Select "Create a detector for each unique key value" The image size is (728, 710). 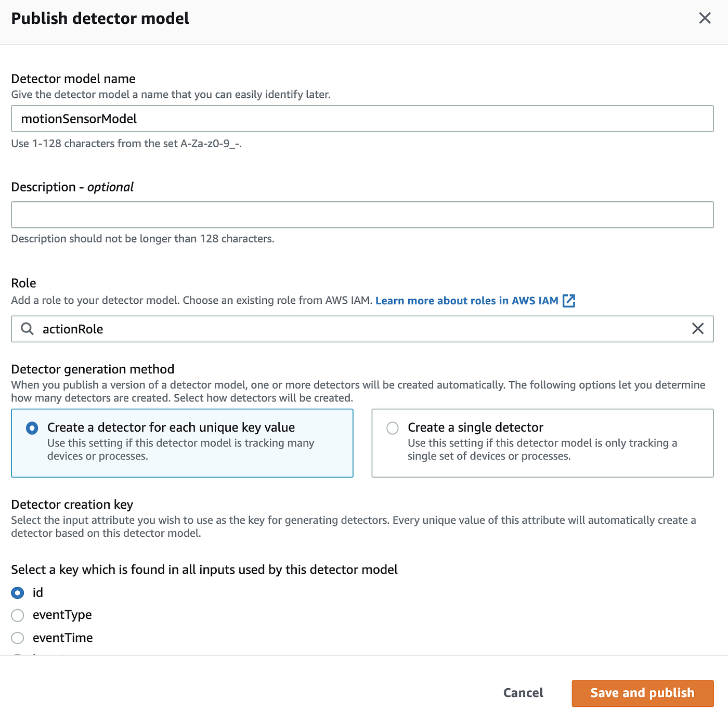(x=32, y=428)
